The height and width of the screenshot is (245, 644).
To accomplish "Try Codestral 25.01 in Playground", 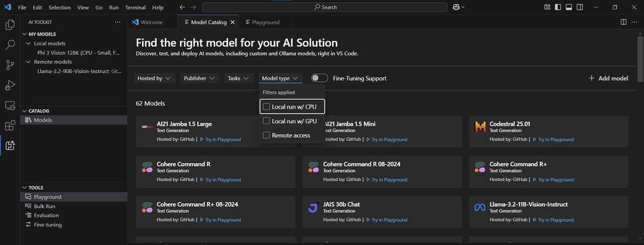I will (x=553, y=140).
